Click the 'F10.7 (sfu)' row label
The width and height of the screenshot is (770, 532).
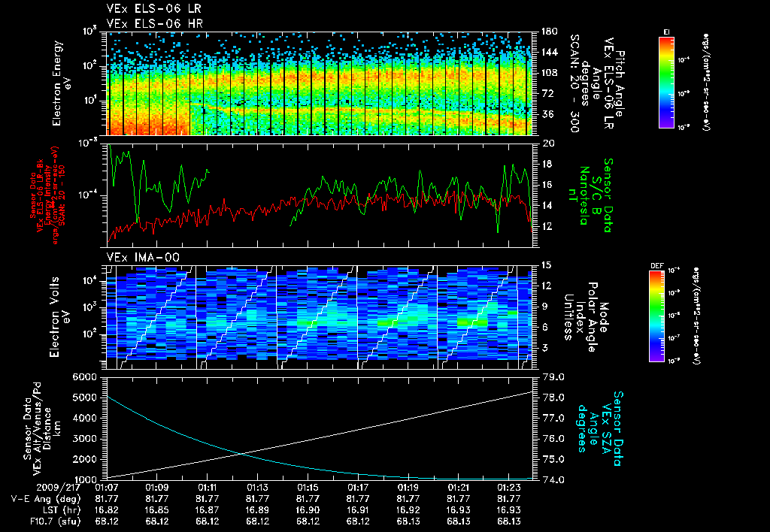click(55, 521)
